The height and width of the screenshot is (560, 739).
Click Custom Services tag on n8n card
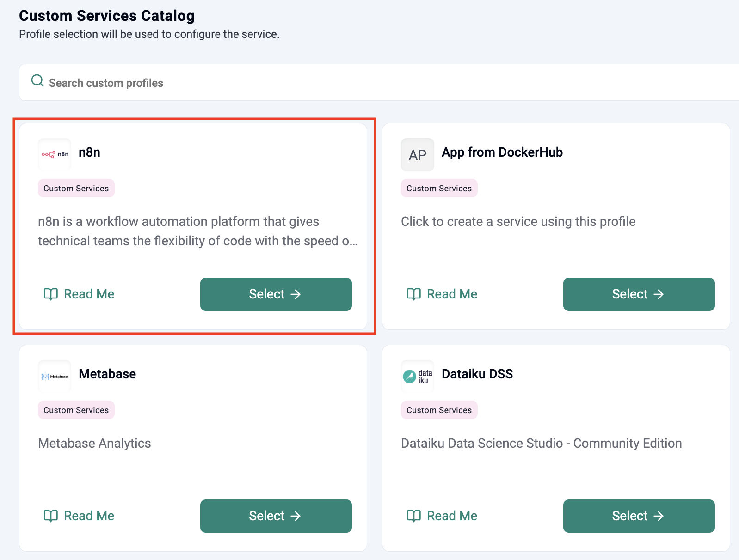(x=76, y=189)
